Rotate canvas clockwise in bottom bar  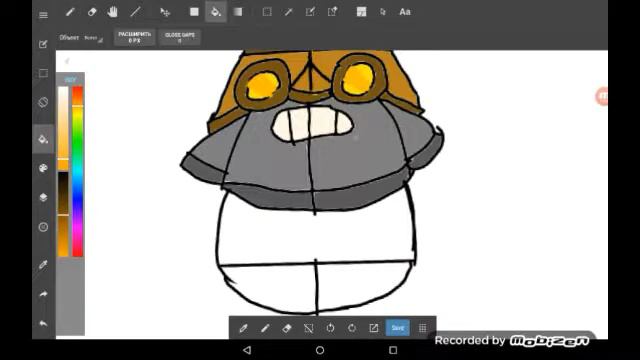[x=352, y=328]
